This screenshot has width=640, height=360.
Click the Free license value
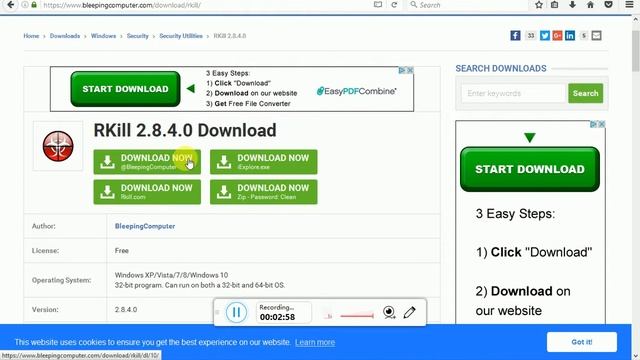[122, 251]
